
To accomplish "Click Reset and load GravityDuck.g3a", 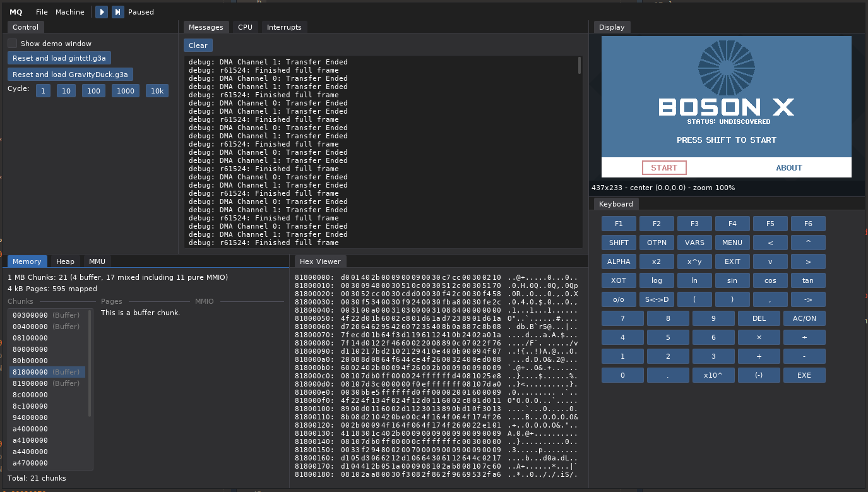I will [70, 75].
